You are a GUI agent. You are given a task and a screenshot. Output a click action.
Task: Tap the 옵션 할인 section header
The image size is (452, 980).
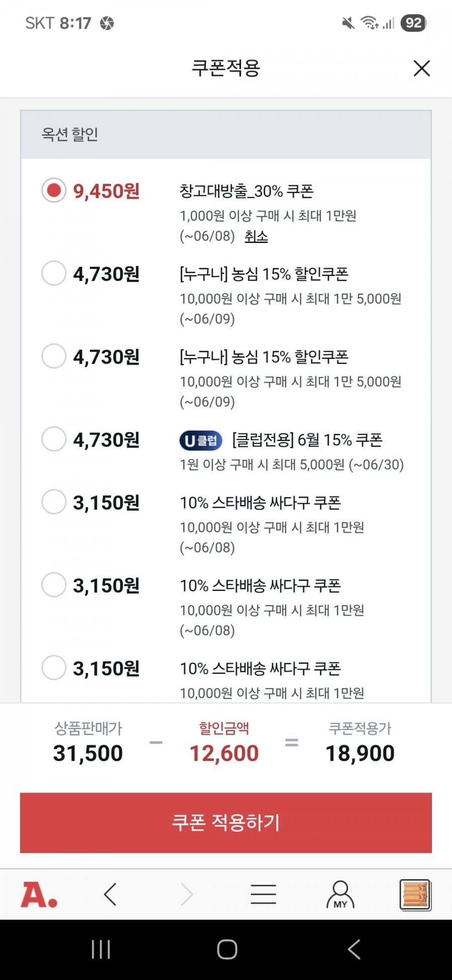(x=226, y=134)
